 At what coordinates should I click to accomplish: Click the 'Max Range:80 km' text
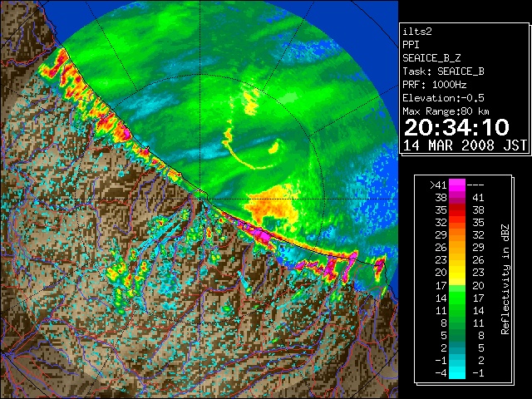446,111
